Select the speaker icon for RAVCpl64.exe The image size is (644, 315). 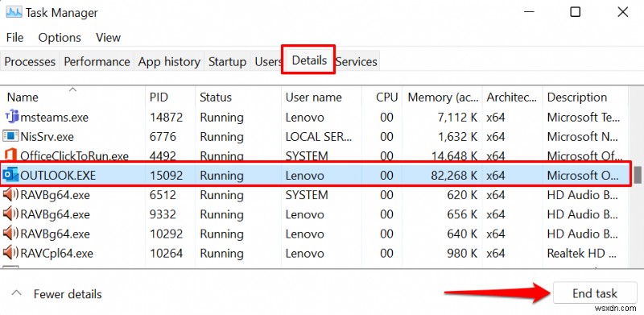point(10,253)
